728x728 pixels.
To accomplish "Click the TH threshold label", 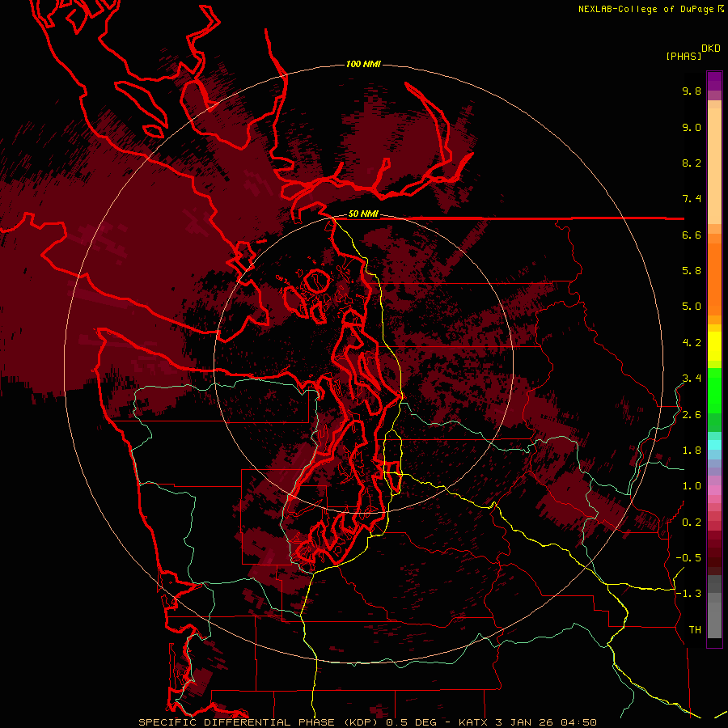I will (695, 630).
